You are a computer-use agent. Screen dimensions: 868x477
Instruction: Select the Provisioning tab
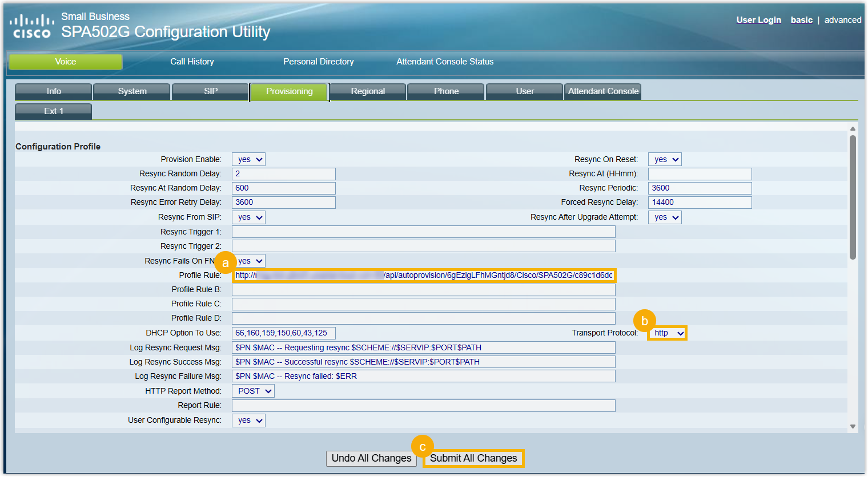tap(290, 92)
